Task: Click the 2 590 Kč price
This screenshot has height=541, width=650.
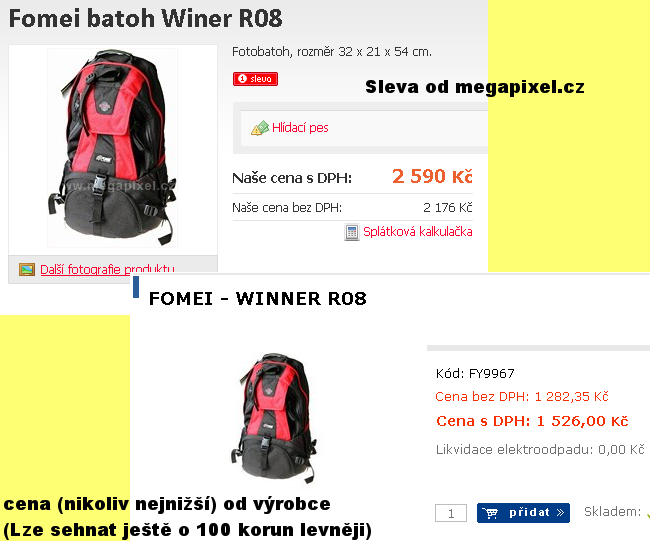Action: (x=432, y=176)
